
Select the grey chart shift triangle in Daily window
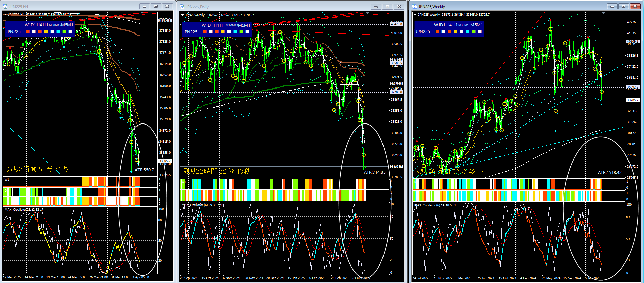[368, 13]
